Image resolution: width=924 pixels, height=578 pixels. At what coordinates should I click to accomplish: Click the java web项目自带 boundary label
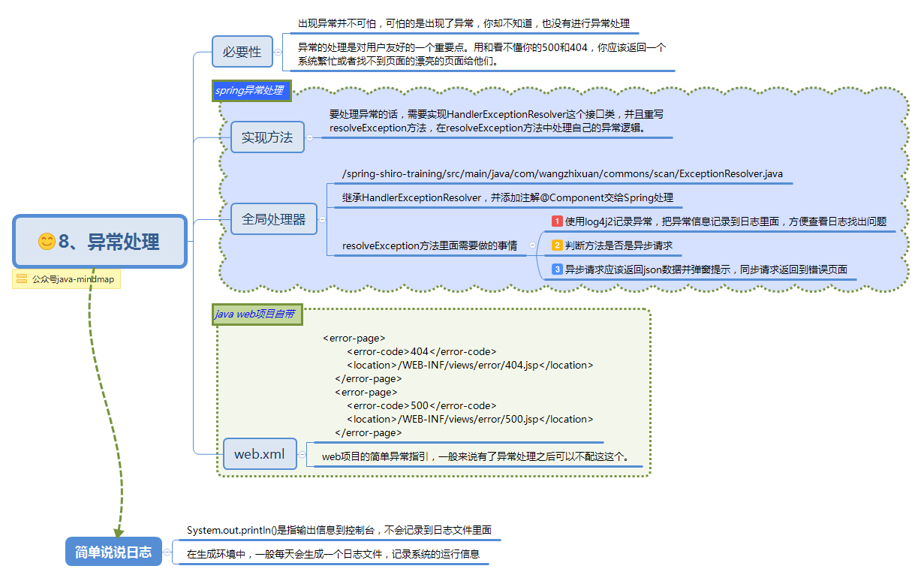coord(257,315)
